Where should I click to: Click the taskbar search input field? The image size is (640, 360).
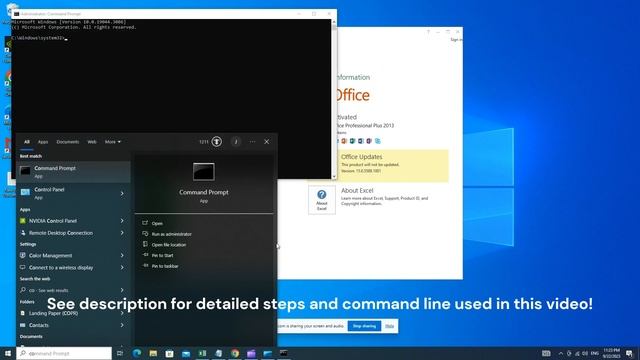tap(64, 353)
